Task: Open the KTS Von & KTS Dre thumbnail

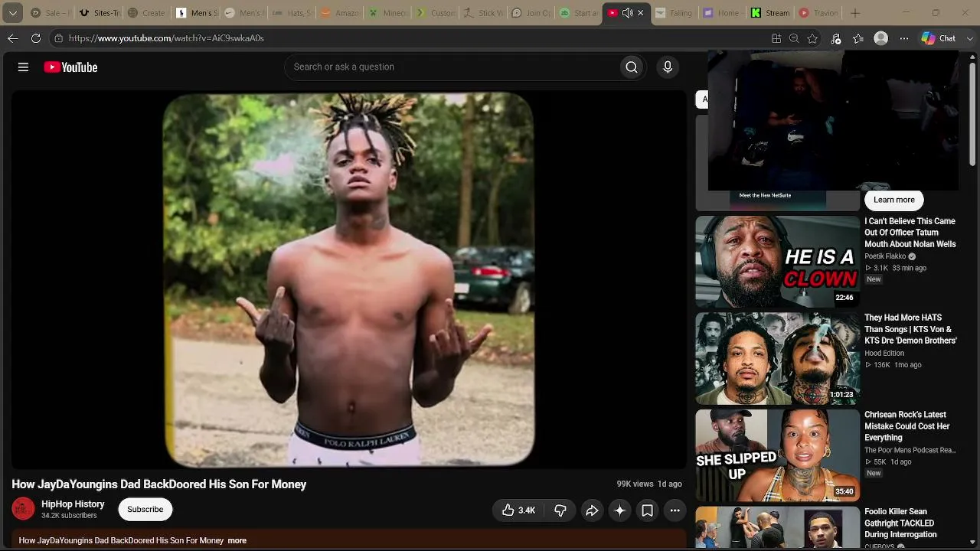Action: point(777,358)
